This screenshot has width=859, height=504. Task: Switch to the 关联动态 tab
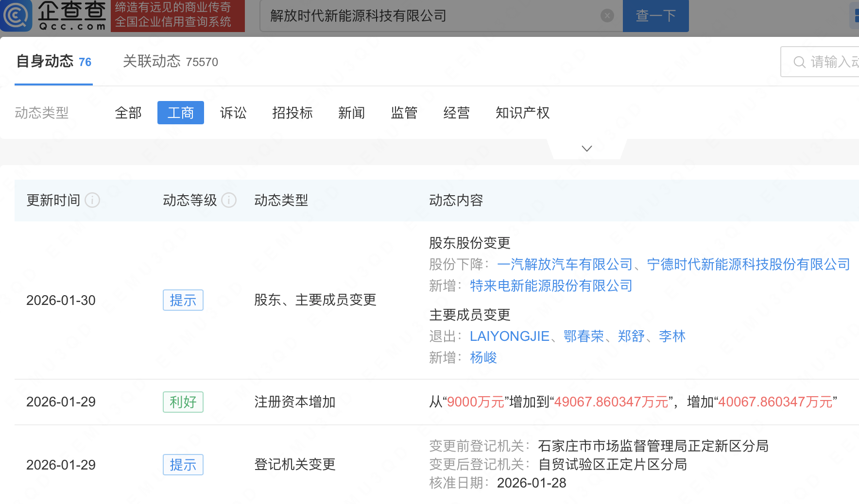pyautogui.click(x=170, y=62)
